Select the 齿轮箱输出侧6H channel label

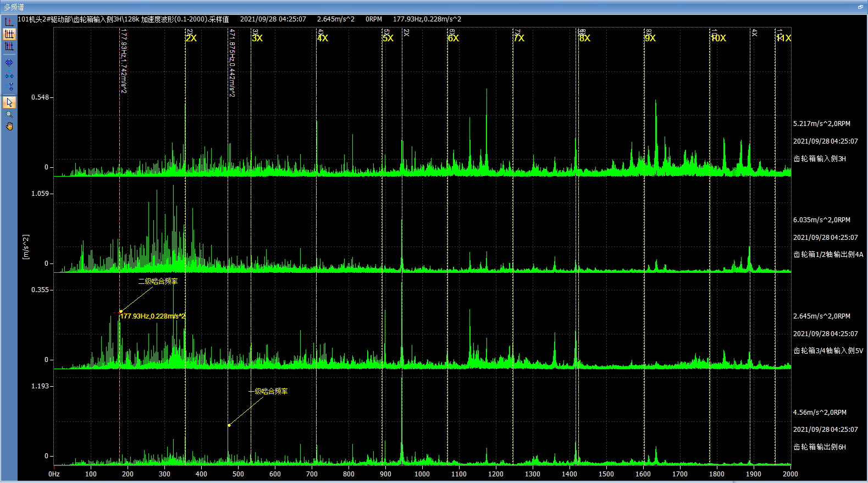[x=819, y=447]
